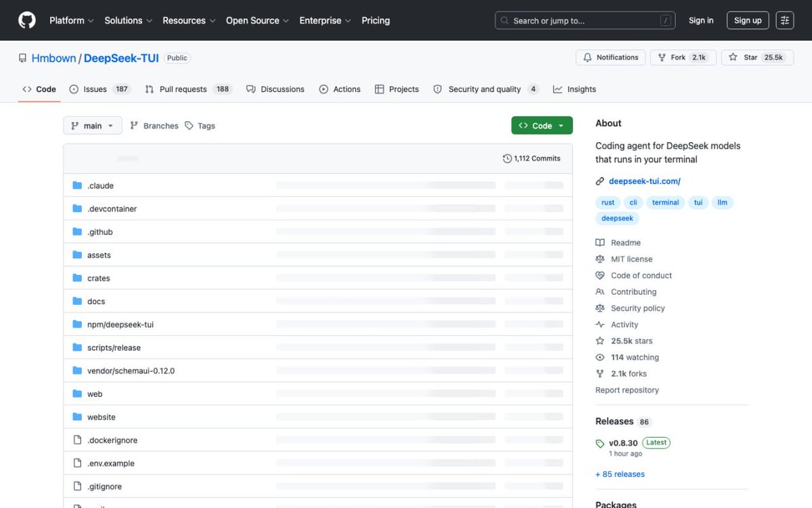Viewport: 812px width, 508px height.
Task: Open the Code of conduct
Action: (634, 276)
